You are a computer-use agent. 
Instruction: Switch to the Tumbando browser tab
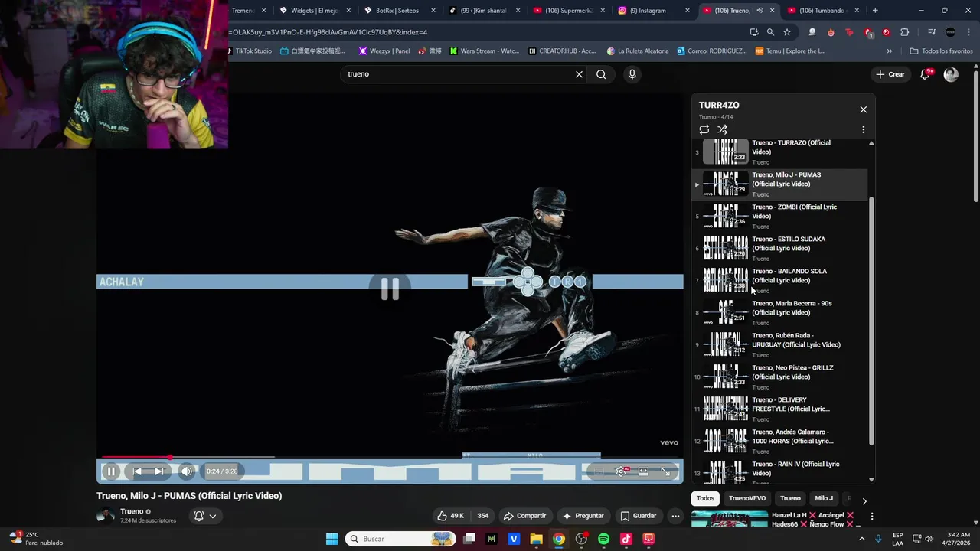(822, 11)
